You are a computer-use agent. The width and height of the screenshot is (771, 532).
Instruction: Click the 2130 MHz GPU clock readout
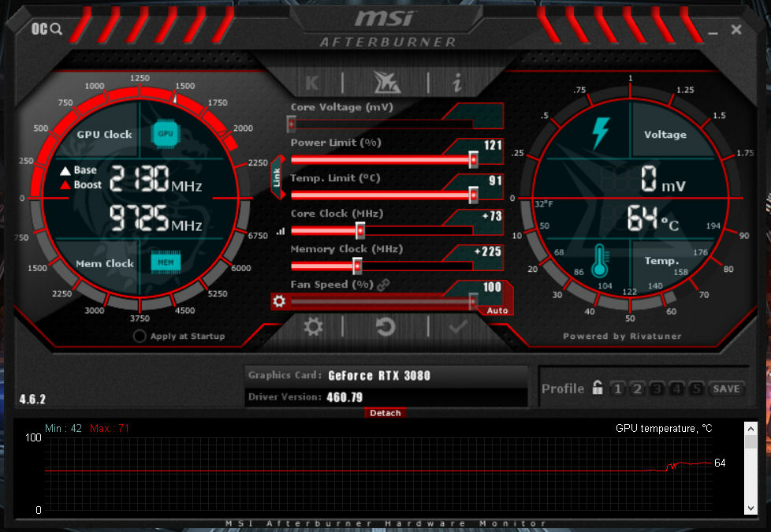[x=155, y=178]
